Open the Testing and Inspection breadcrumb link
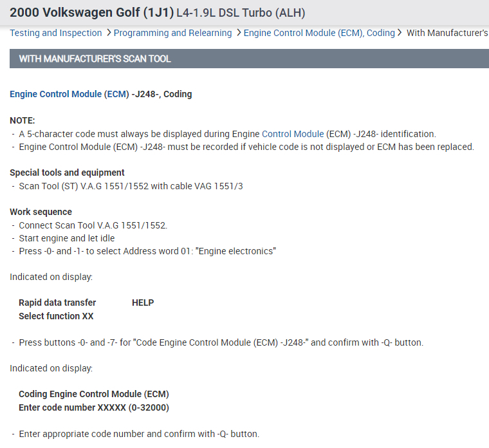489x448 pixels. 56,33
